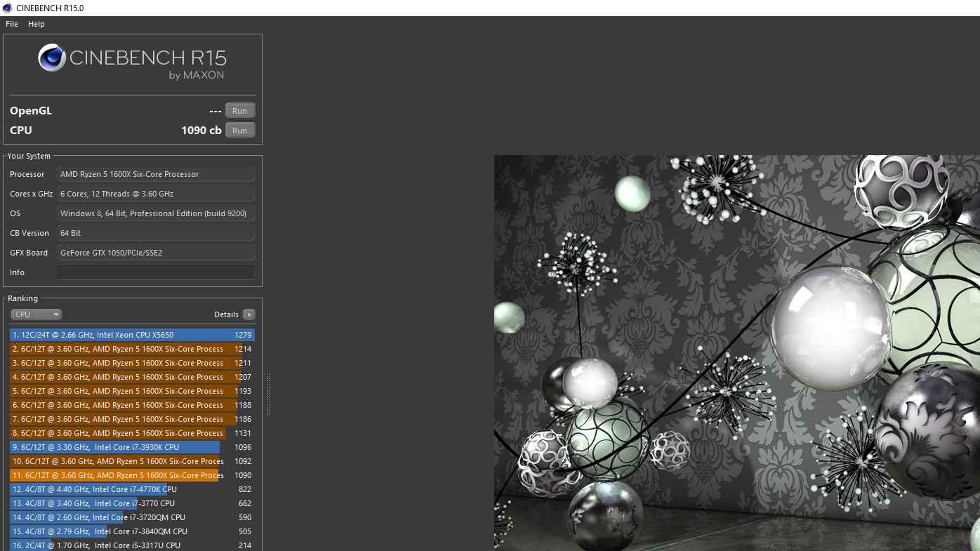Click the CPU score value 1090 cb

[201, 131]
